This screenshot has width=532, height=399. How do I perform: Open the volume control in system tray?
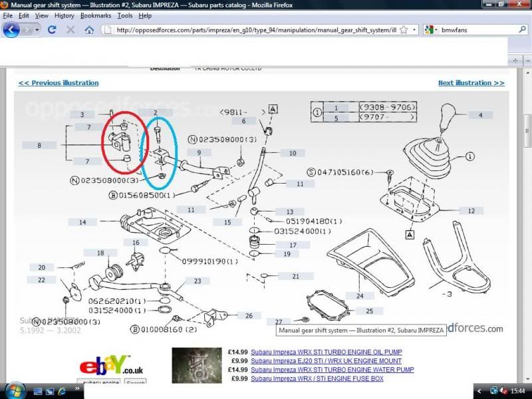tap(504, 391)
